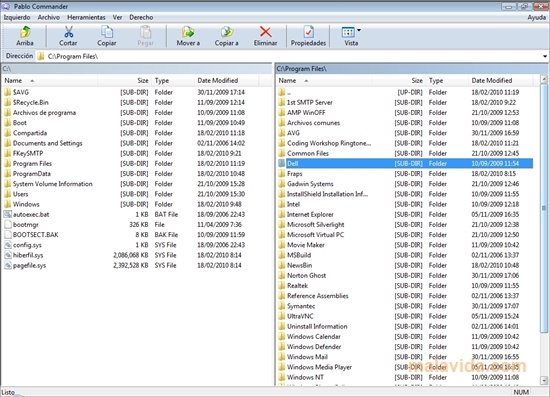Click the BOOTSECT.BAK file icon
Viewport: 550px width, 397px height.
pyautogui.click(x=7, y=235)
